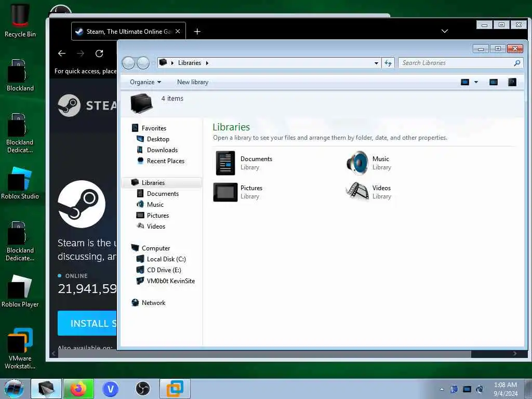532x399 pixels.
Task: Click the volume icon in system tray
Action: 480,389
